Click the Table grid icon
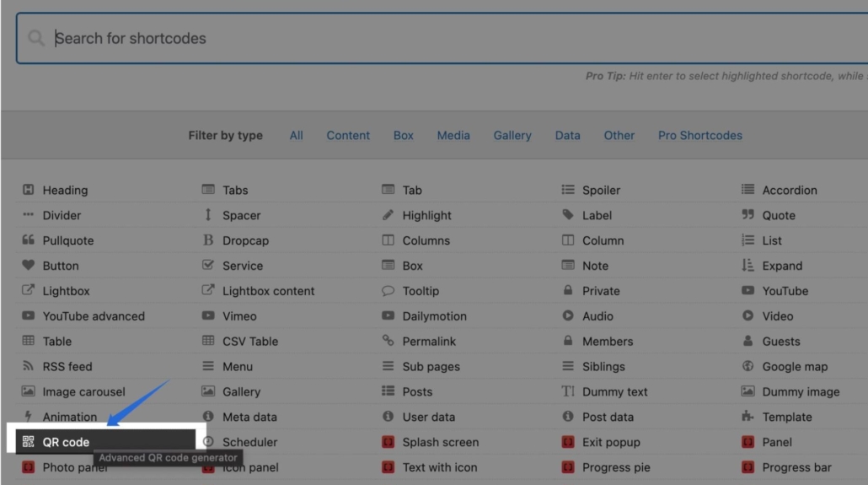The width and height of the screenshot is (868, 485). [29, 340]
